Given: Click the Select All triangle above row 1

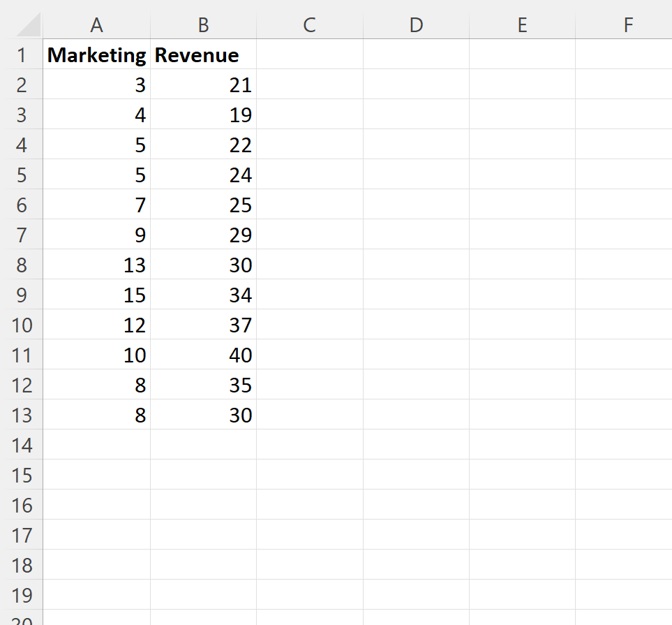Looking at the screenshot, I should pyautogui.click(x=29, y=24).
